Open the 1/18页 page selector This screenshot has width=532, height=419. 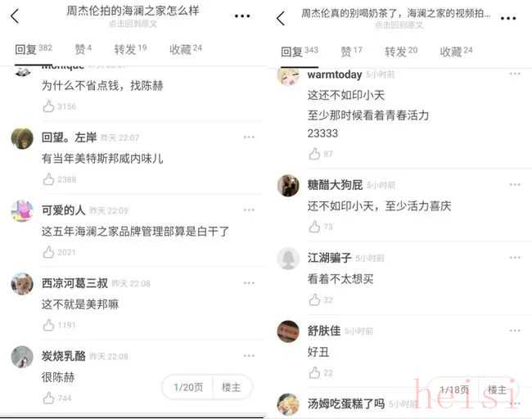click(x=454, y=390)
